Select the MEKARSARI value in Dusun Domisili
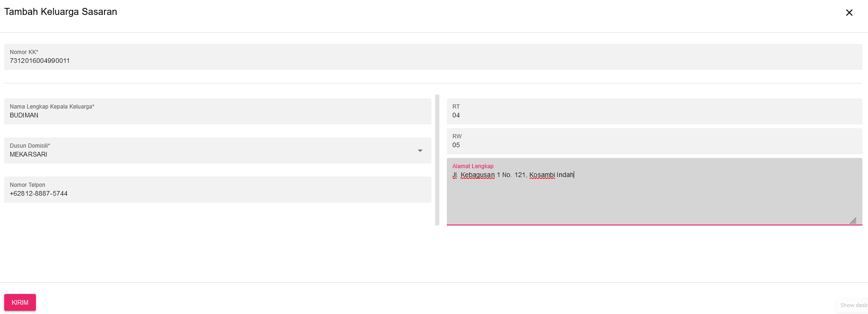868x314 pixels. [28, 155]
